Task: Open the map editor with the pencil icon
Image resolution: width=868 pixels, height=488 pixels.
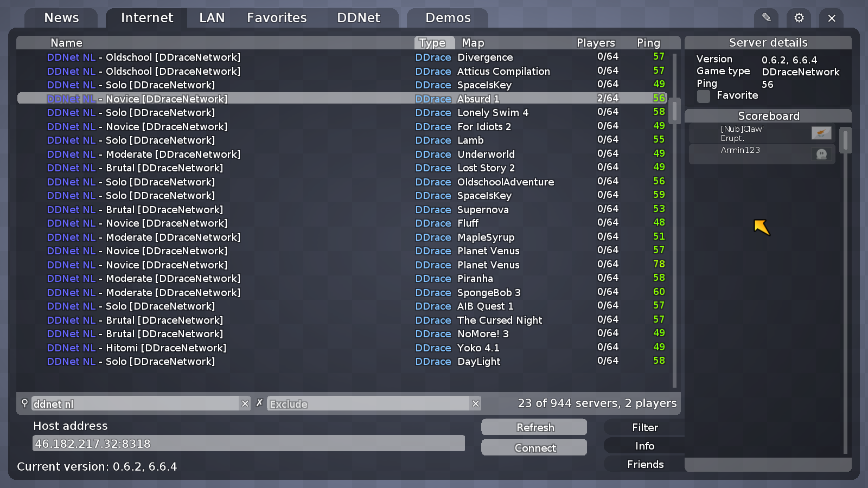Action: click(x=766, y=17)
